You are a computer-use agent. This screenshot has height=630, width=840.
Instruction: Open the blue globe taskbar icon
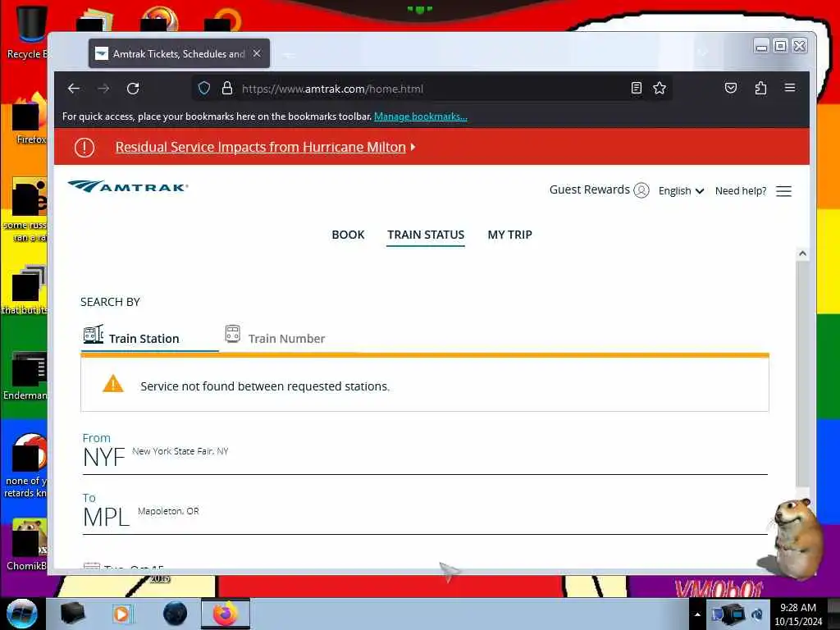pos(176,614)
